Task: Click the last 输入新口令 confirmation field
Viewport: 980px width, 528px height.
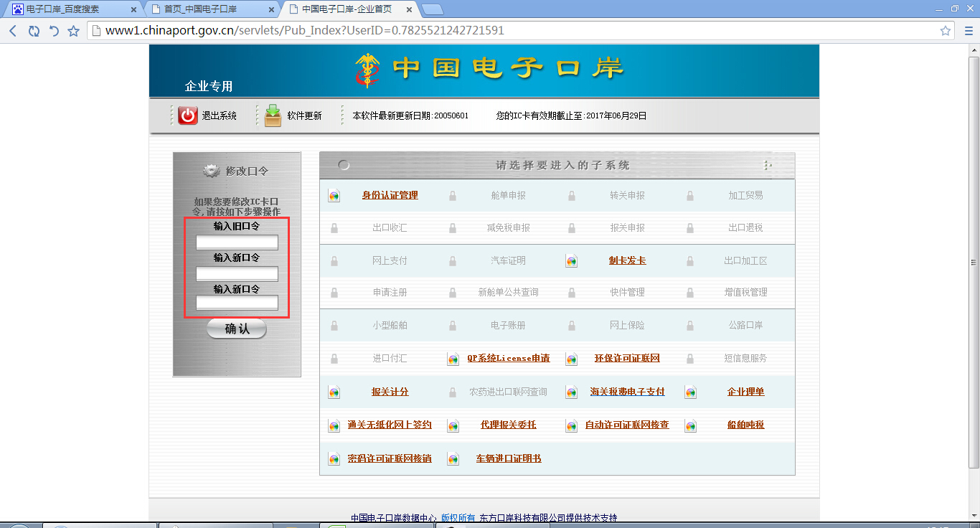Action: pos(237,303)
